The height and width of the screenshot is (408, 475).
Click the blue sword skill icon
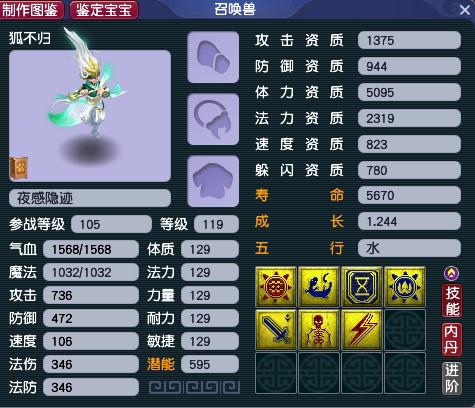click(276, 330)
